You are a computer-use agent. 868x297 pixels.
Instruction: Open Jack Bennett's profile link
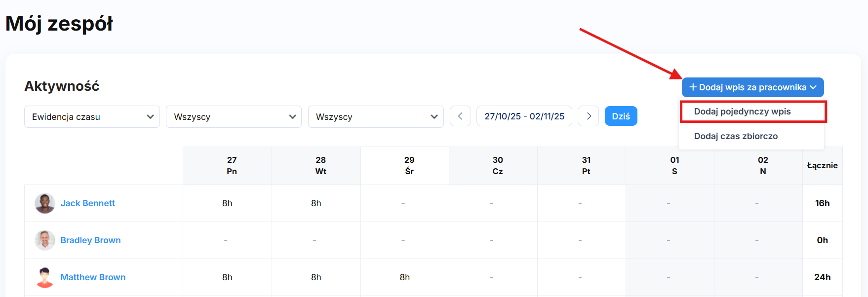tap(88, 203)
